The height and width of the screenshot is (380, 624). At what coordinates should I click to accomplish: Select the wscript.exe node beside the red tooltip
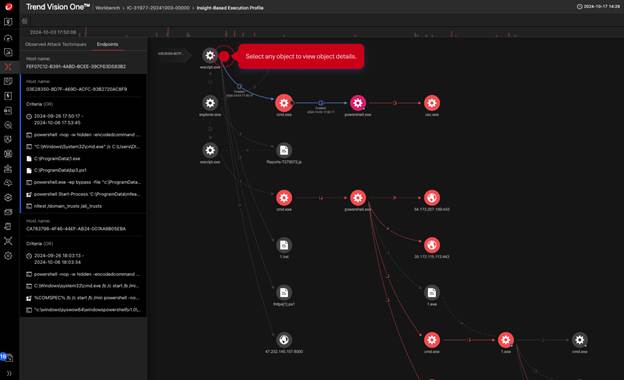coord(210,56)
